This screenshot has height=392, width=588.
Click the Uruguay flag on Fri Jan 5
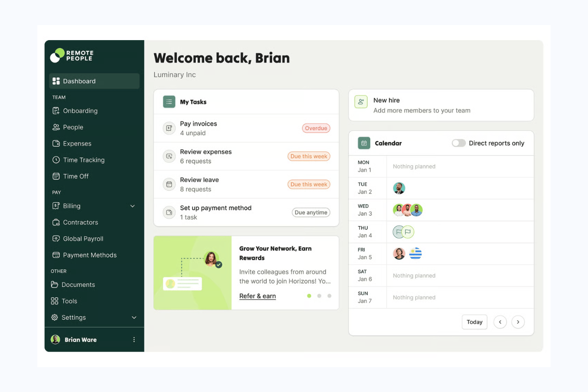[x=416, y=253]
